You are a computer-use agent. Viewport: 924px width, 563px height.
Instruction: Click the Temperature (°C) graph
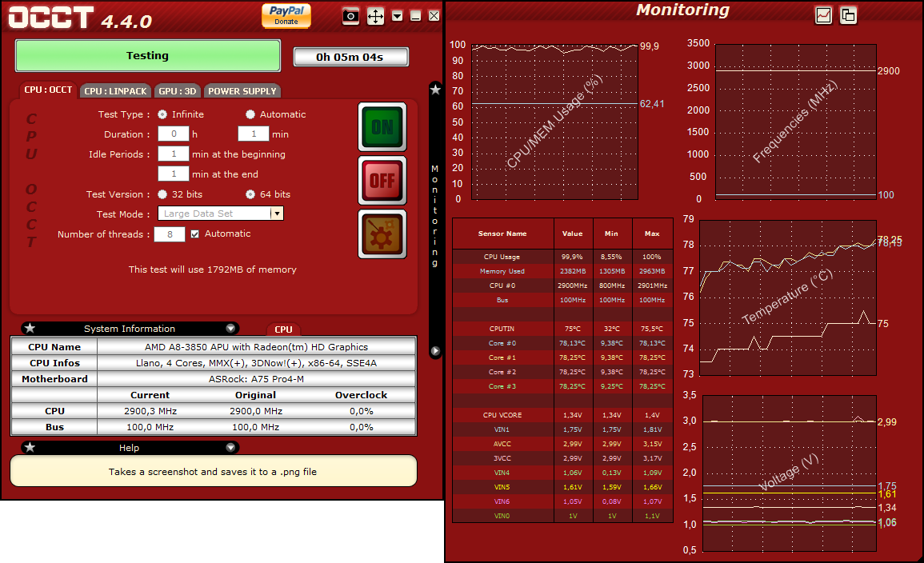(x=788, y=297)
